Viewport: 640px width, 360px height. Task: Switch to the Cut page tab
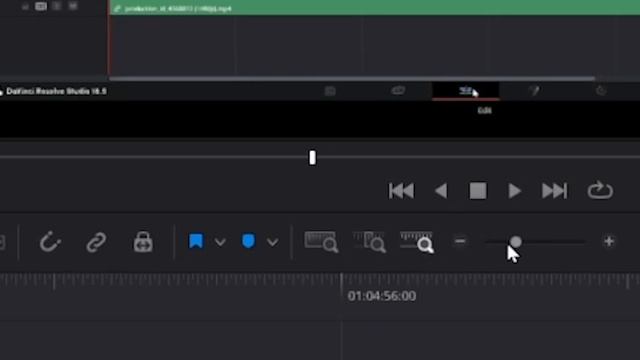coord(398,91)
